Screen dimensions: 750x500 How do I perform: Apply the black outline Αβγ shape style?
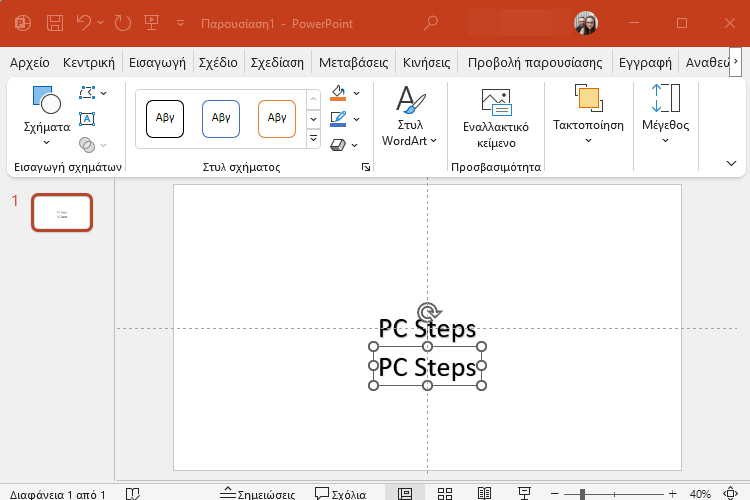(165, 119)
